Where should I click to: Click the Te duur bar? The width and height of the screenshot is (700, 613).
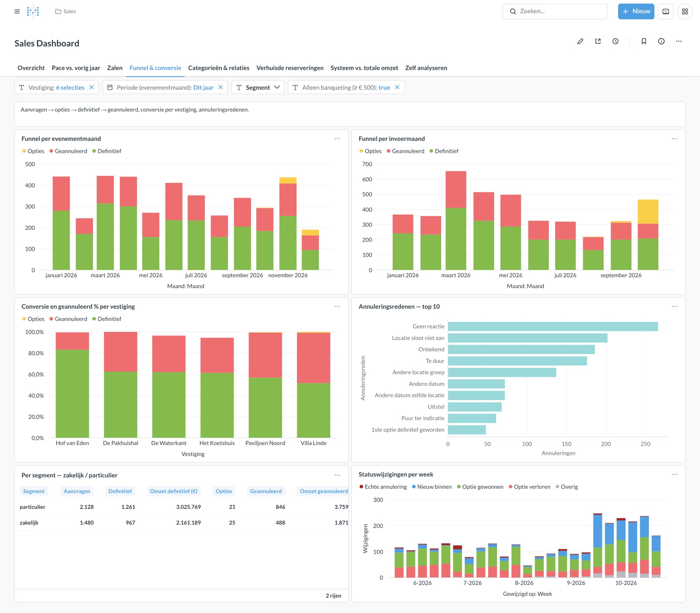click(517, 361)
